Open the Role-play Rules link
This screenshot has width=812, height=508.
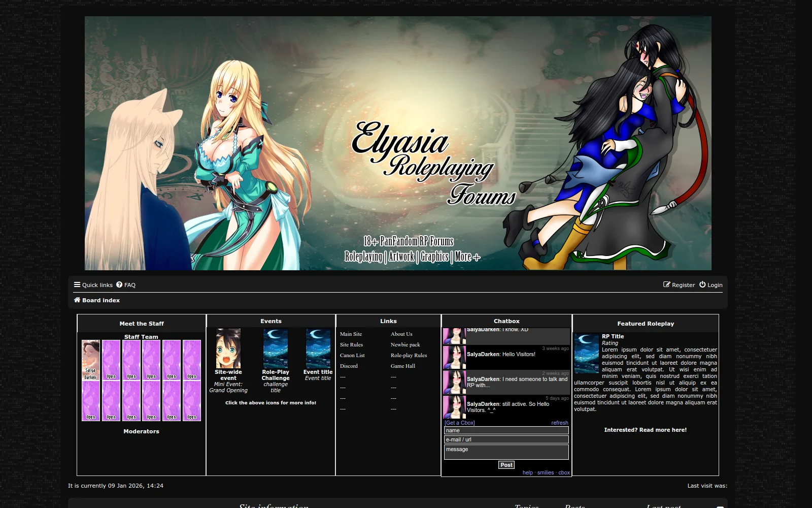tap(409, 356)
